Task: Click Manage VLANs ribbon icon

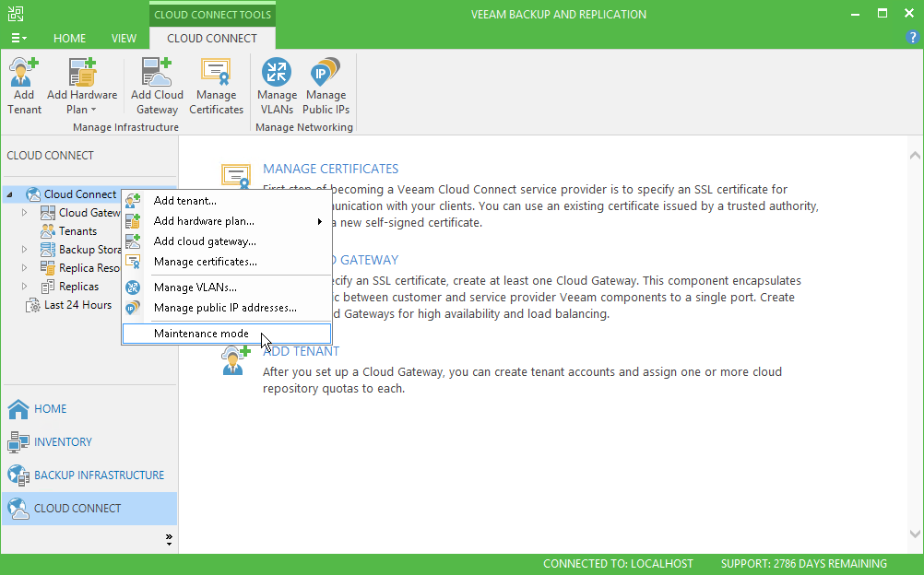Action: click(x=277, y=86)
